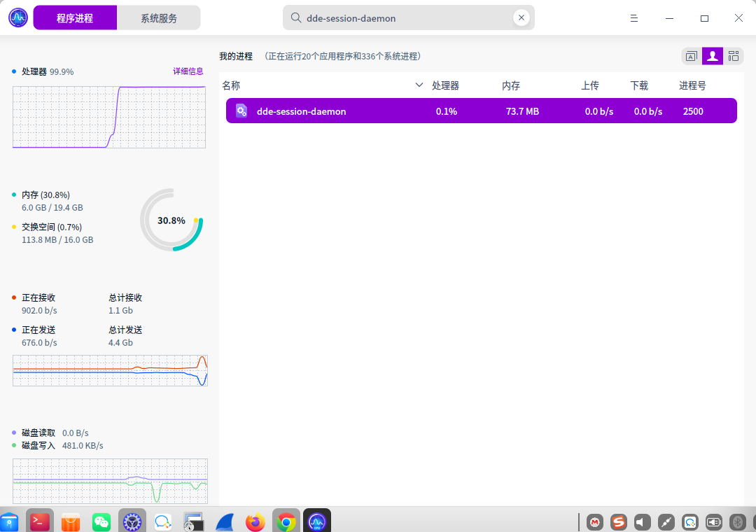Open the orange app store dock icon
This screenshot has height=532, width=756.
[x=71, y=522]
